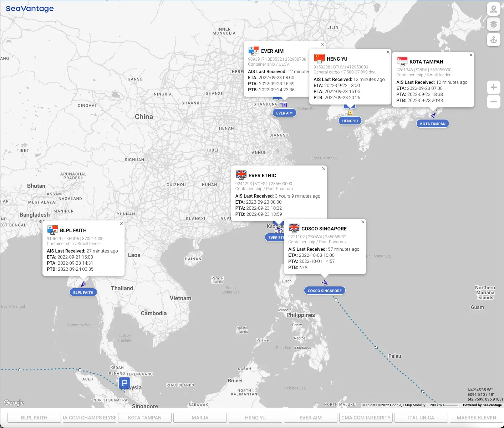Screen dimensions: 504x428
Task: Close the EVER AIM info popup
Action: coord(322,44)
